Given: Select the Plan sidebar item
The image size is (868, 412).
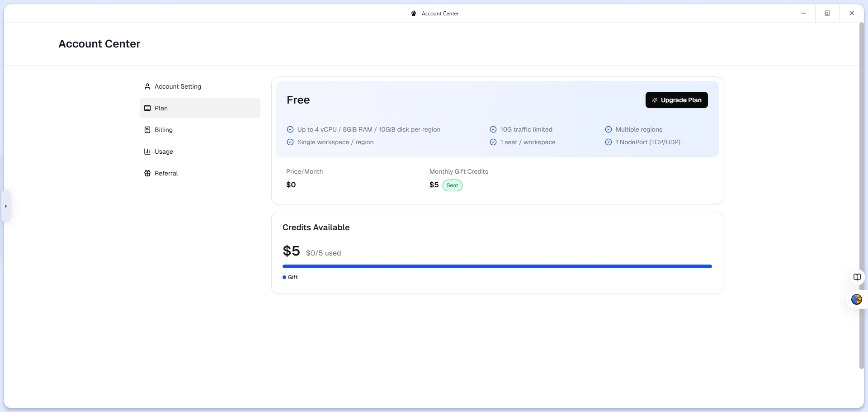Looking at the screenshot, I should click(200, 108).
